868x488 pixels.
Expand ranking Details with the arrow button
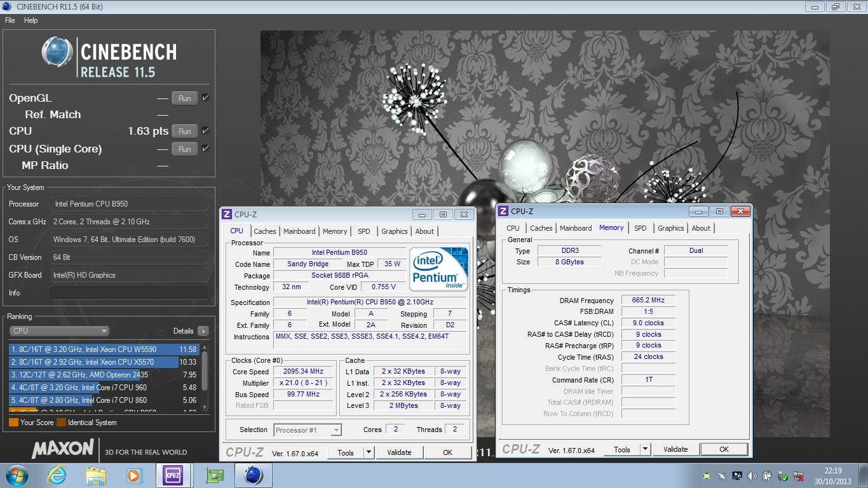pyautogui.click(x=203, y=330)
